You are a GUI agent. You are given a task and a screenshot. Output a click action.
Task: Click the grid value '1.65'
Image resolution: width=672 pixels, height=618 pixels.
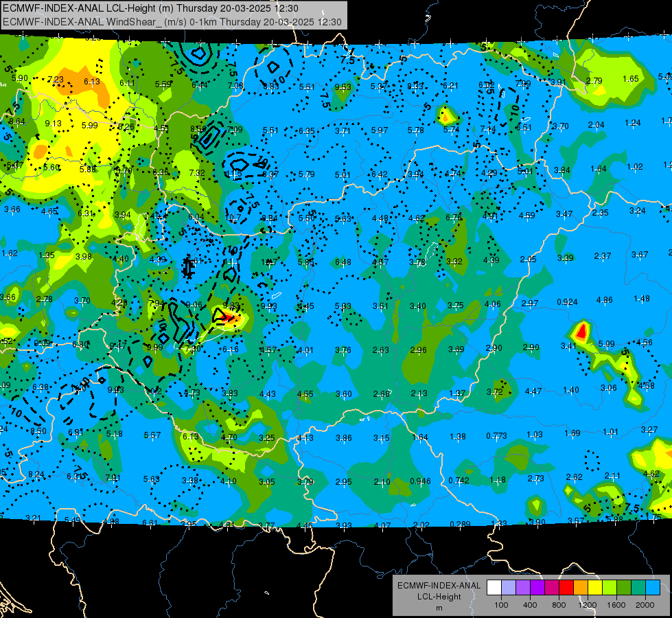[631, 79]
